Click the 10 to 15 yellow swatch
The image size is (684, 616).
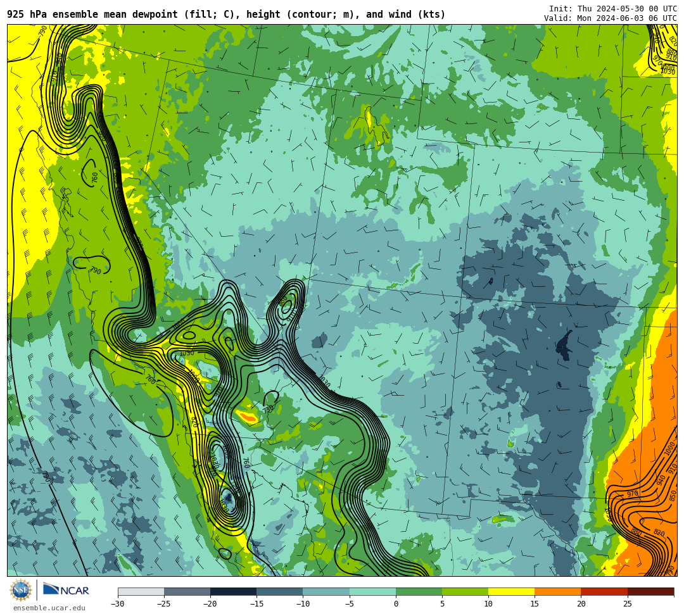(511, 591)
